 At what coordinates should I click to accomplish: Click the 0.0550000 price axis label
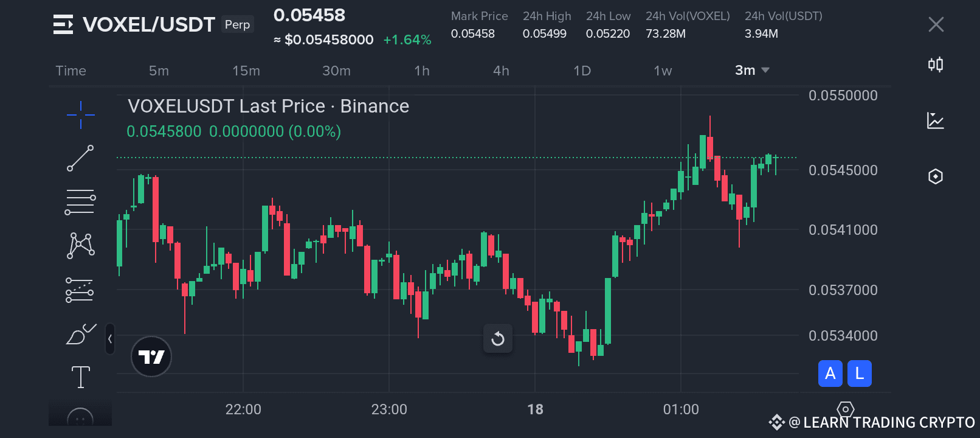pos(843,96)
